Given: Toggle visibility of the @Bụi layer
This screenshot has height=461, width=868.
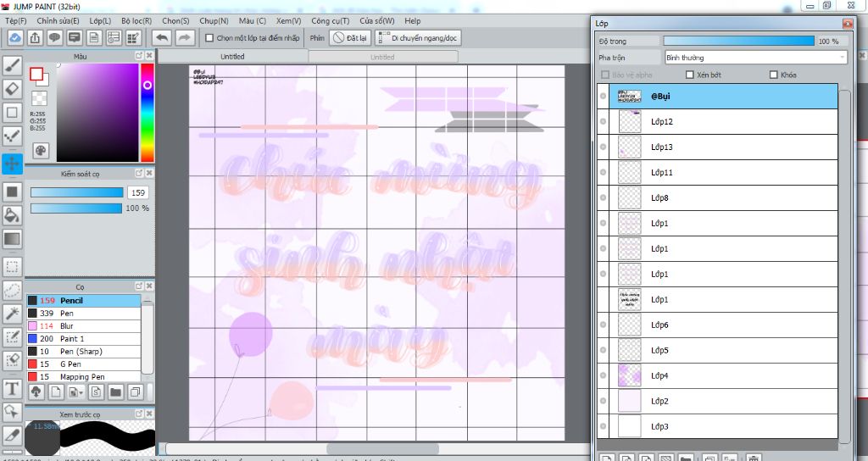Looking at the screenshot, I should point(604,96).
